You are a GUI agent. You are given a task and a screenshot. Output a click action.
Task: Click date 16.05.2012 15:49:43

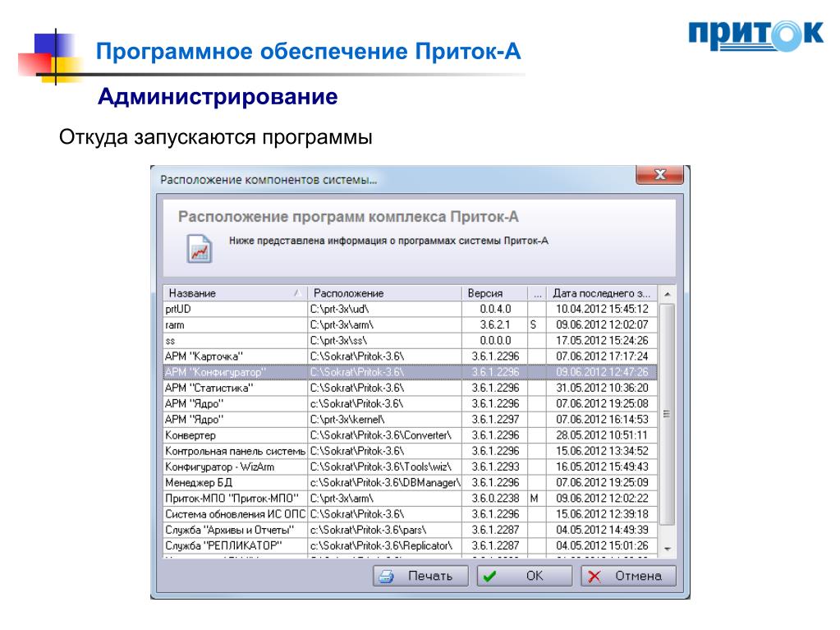pyautogui.click(x=602, y=467)
